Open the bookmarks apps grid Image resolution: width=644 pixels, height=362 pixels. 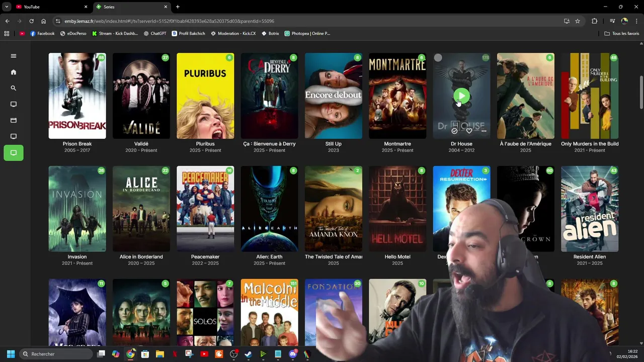click(x=7, y=33)
